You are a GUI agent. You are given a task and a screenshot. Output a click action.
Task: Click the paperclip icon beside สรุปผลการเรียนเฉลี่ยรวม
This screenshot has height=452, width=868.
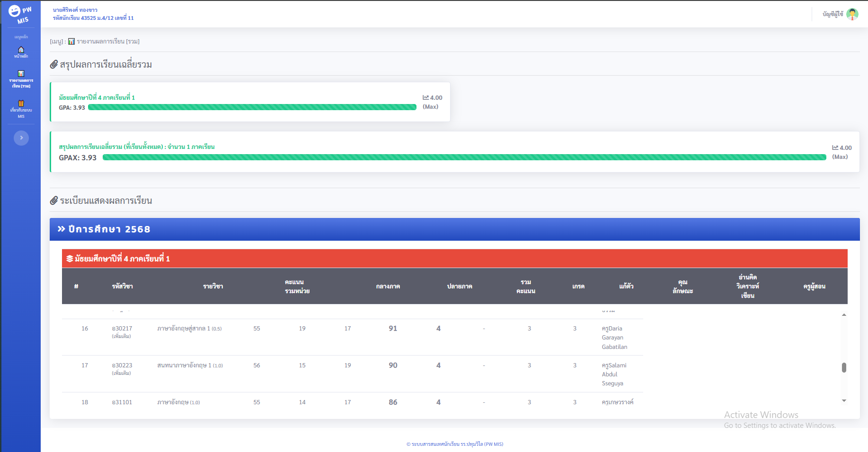click(x=54, y=64)
